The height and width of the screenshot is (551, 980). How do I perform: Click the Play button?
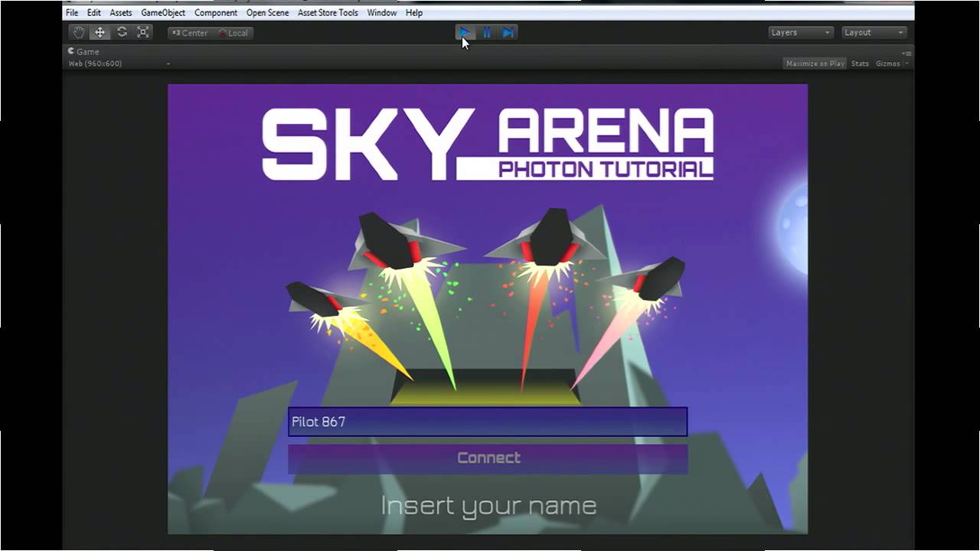pyautogui.click(x=465, y=32)
